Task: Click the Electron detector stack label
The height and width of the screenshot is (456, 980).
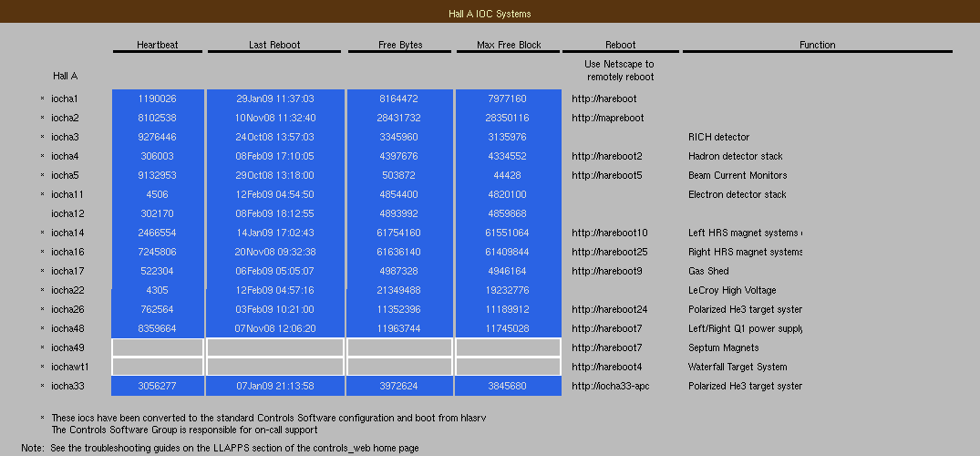Action: point(737,194)
